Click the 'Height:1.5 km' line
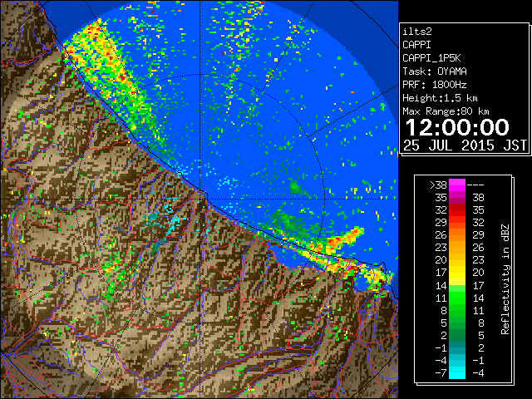 pos(440,98)
